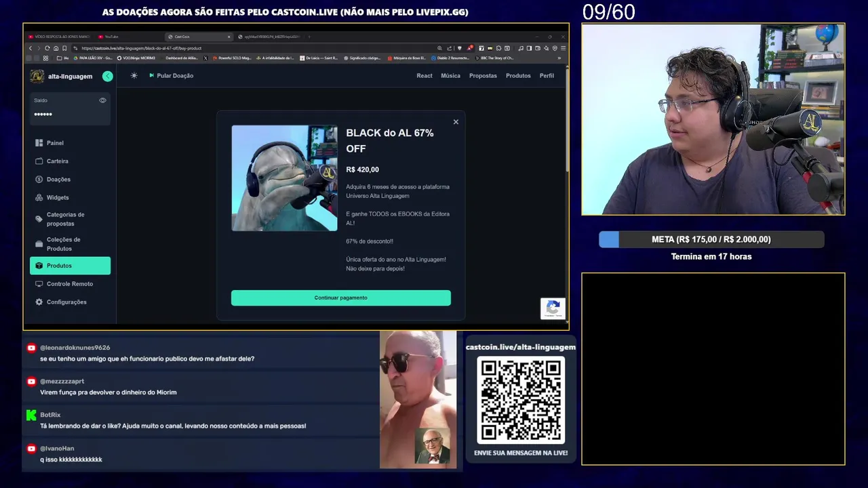This screenshot has height=488, width=868.
Task: Click browser back arrow
Action: click(31, 48)
